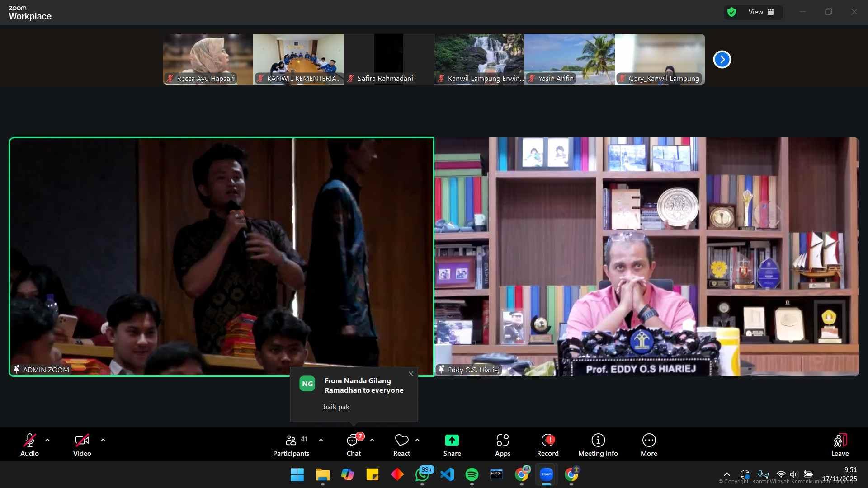Expand video options caret

click(x=103, y=440)
